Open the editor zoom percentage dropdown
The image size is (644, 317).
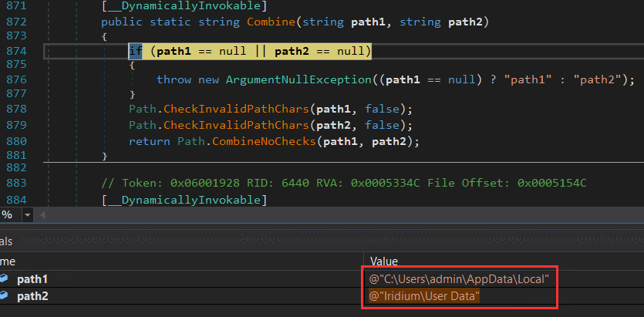click(x=28, y=215)
